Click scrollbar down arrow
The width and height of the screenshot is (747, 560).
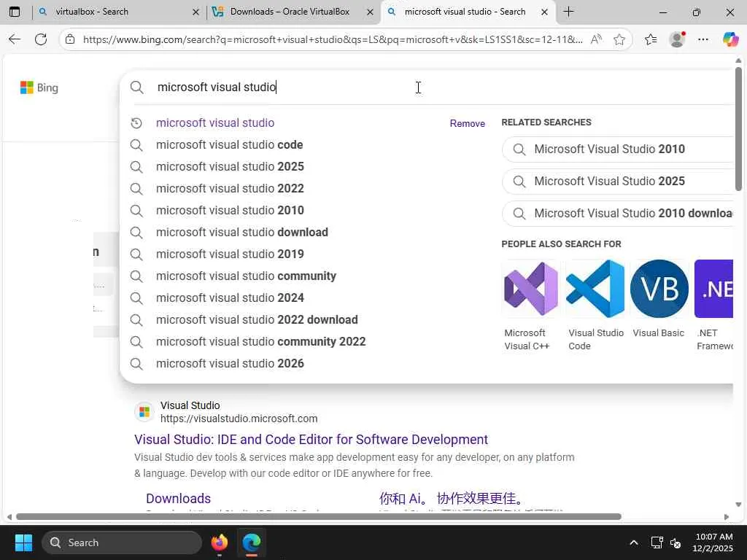coord(738,505)
